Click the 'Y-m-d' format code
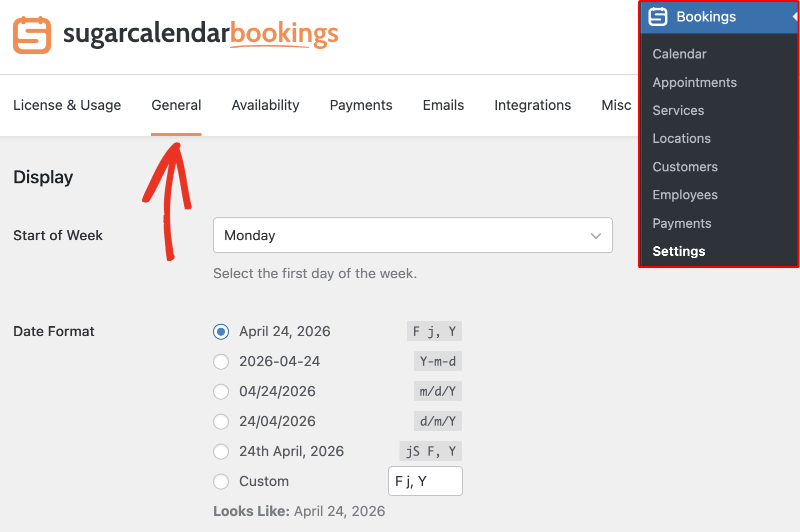The height and width of the screenshot is (532, 800). (x=438, y=361)
